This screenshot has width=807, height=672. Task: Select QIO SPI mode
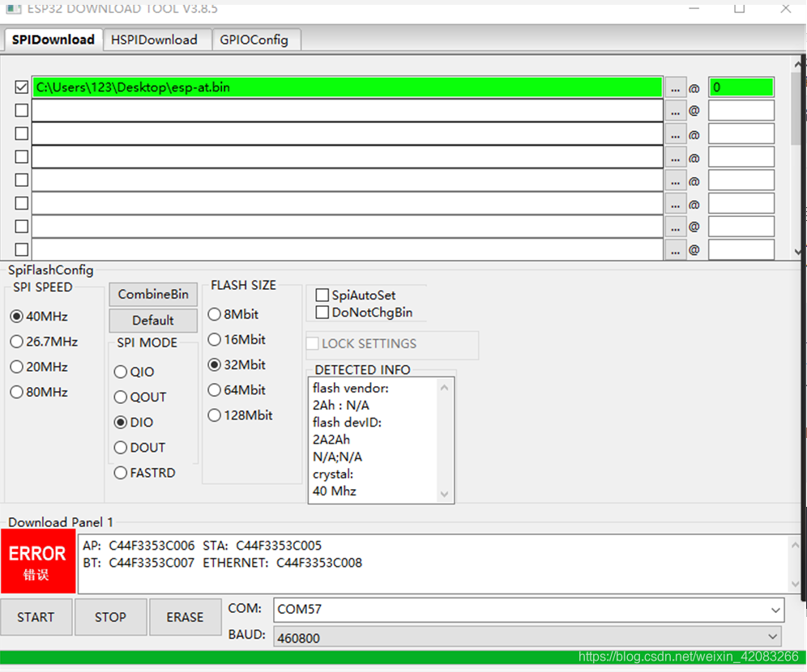pos(134,372)
